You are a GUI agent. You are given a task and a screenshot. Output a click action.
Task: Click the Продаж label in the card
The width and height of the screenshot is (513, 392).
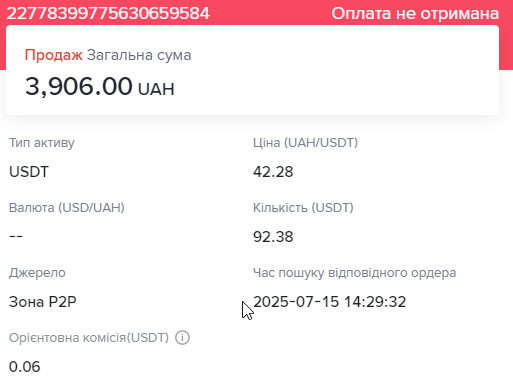pyautogui.click(x=54, y=55)
